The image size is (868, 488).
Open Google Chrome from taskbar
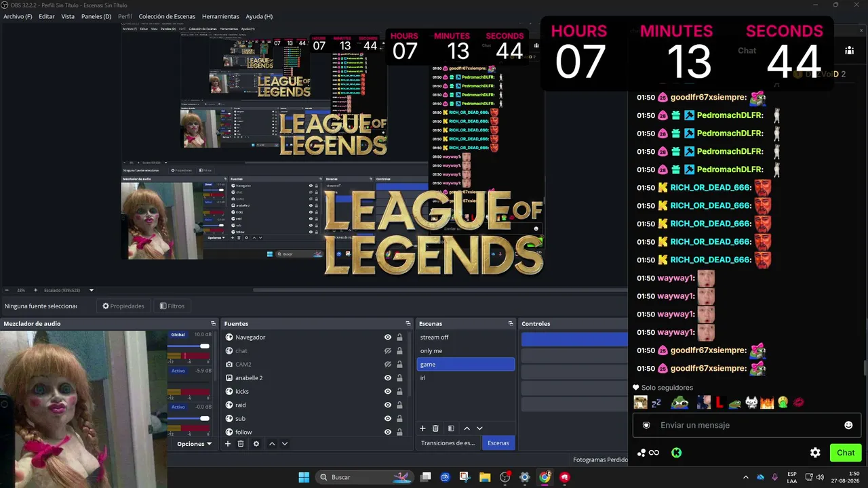[x=545, y=477]
